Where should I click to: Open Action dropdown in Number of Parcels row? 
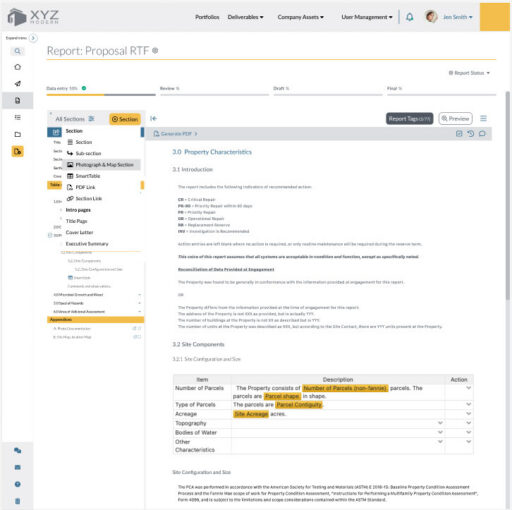pyautogui.click(x=468, y=388)
